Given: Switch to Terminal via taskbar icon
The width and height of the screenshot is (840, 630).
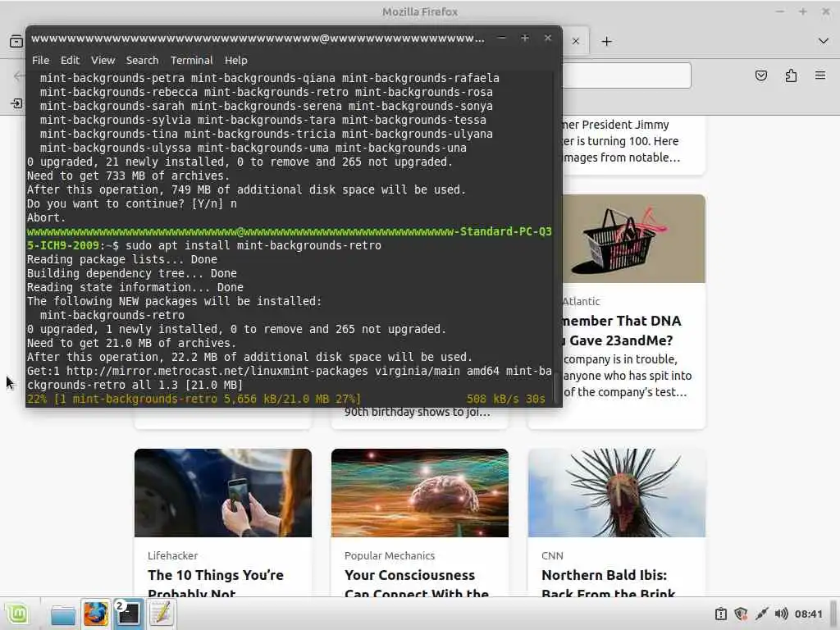Looking at the screenshot, I should pos(128,614).
